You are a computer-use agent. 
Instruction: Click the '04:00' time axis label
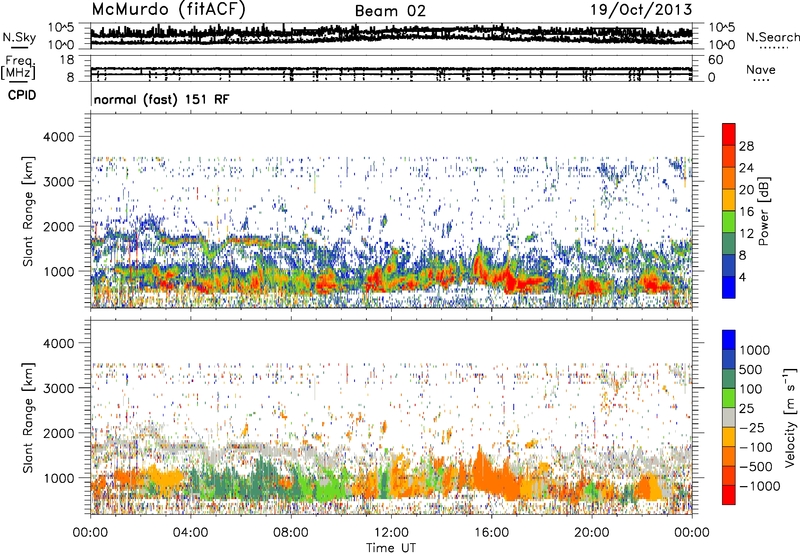(x=190, y=533)
